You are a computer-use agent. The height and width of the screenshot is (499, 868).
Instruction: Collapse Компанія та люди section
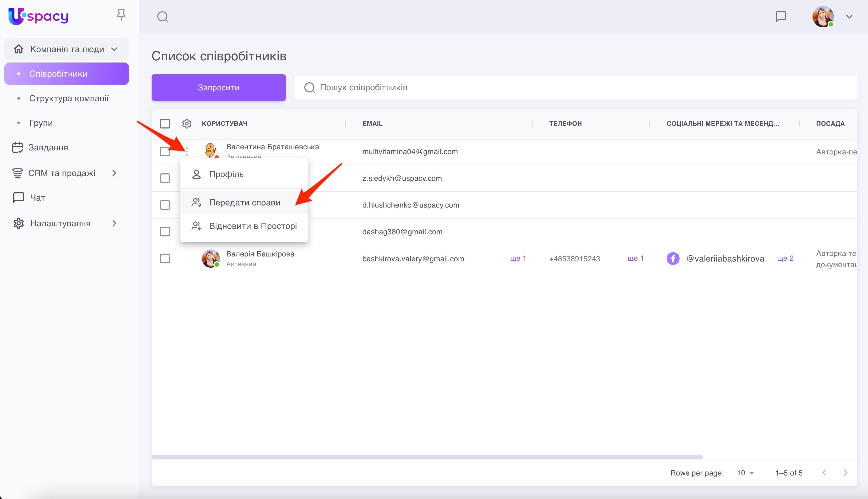tap(114, 49)
